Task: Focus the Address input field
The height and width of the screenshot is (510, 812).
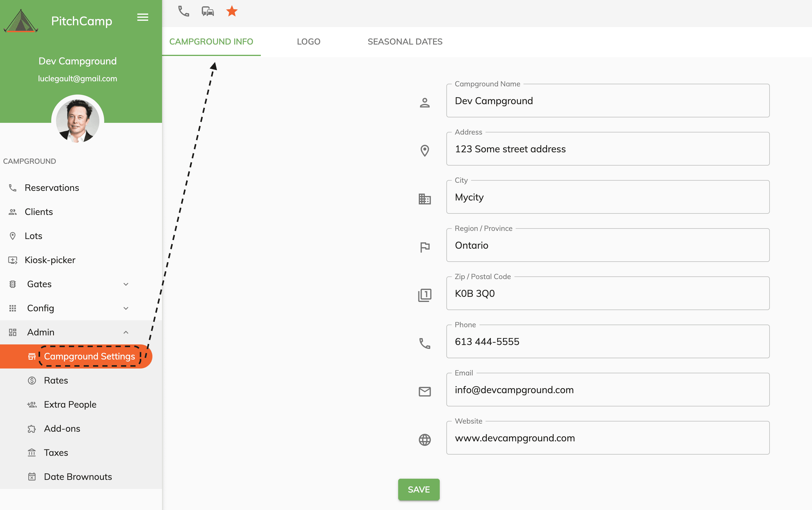Action: (x=608, y=149)
